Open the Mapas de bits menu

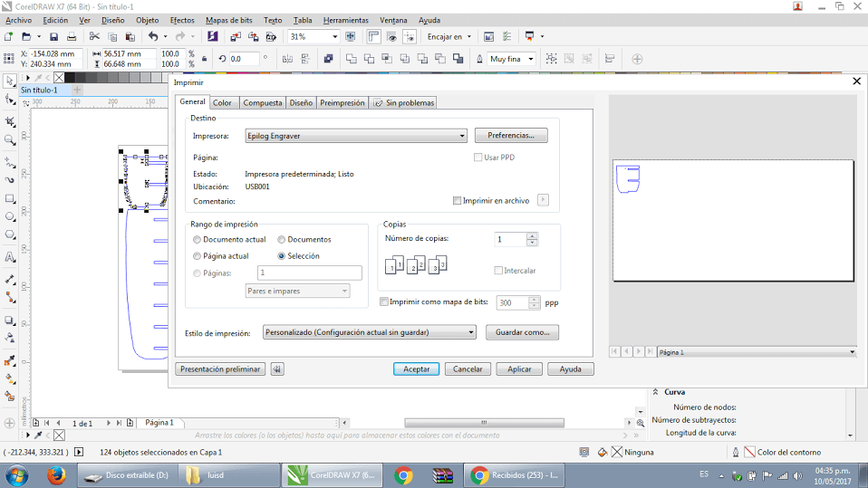coord(228,21)
